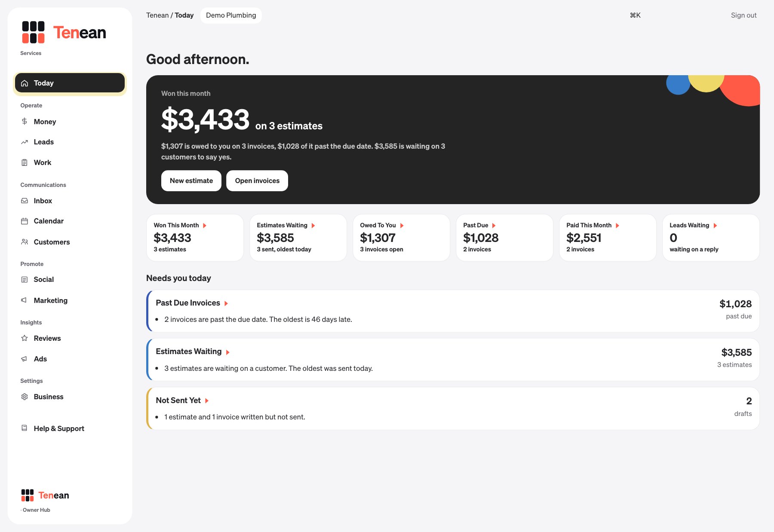
Task: Click the Today home icon
Action: (25, 83)
